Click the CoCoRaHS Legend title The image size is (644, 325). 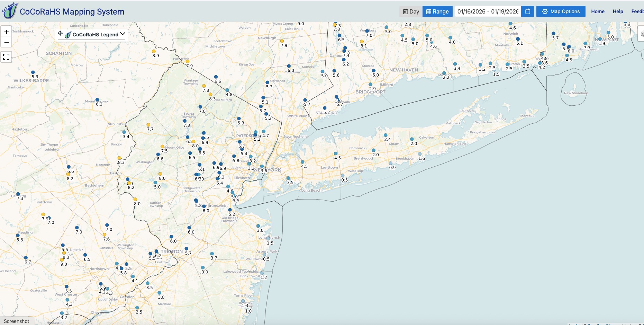coord(95,35)
